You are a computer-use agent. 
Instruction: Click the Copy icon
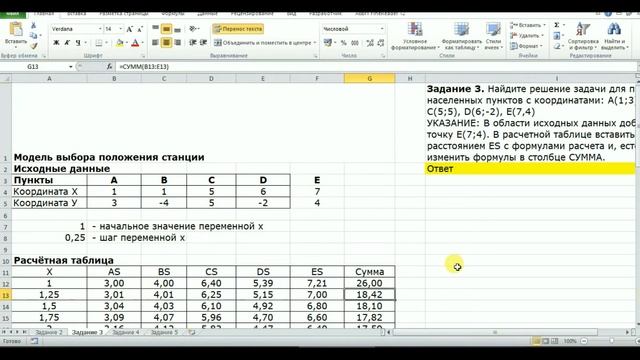[33, 36]
